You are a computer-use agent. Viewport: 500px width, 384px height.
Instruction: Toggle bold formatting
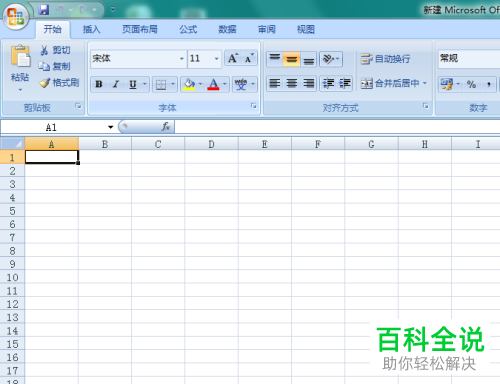99,84
